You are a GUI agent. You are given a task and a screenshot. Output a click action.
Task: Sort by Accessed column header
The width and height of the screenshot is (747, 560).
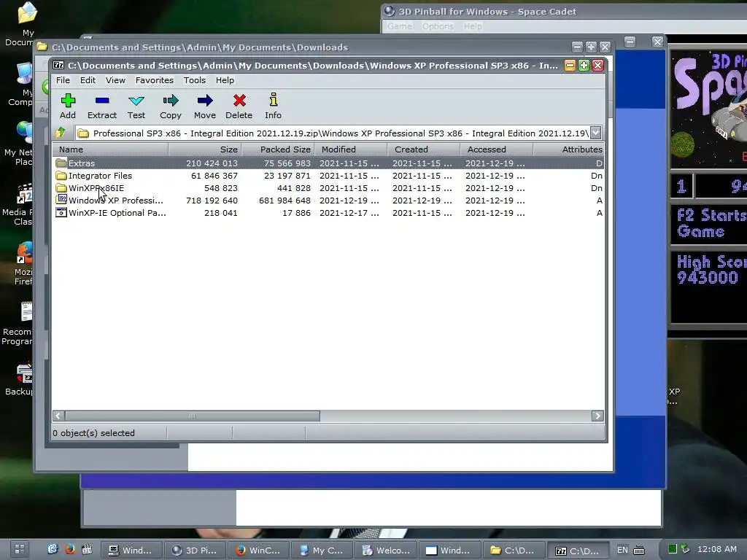point(496,149)
